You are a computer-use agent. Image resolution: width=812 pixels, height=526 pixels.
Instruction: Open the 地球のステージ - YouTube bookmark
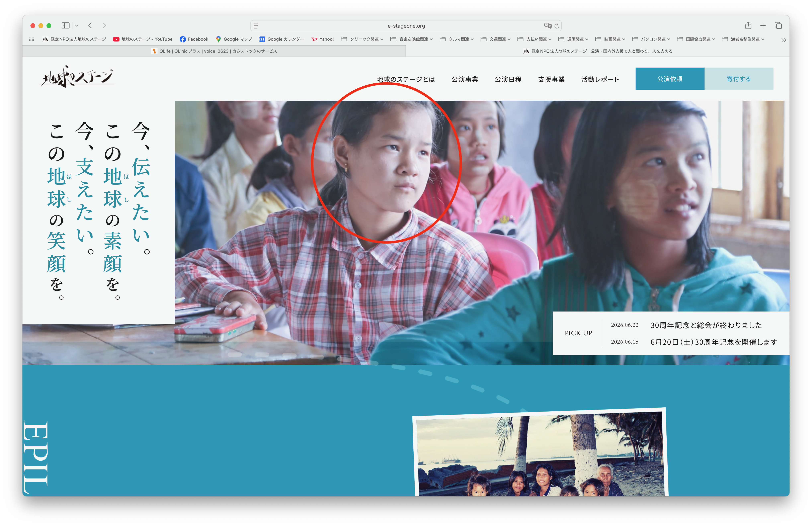[143, 39]
